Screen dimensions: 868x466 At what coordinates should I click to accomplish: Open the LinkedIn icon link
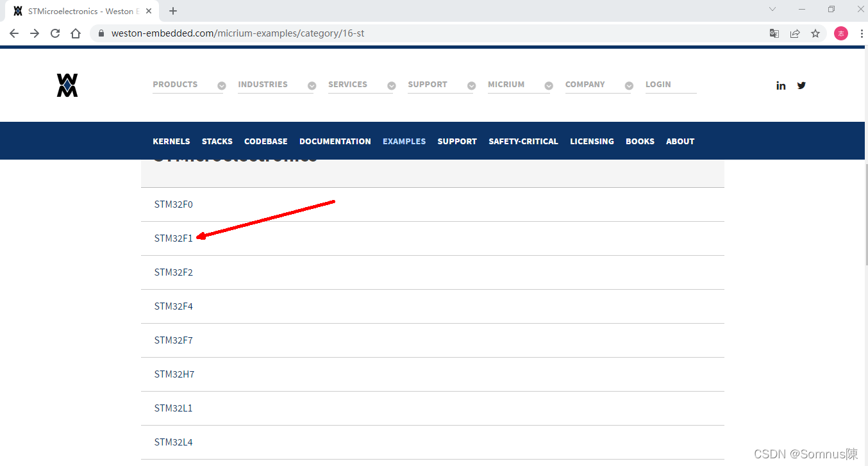[x=781, y=85]
